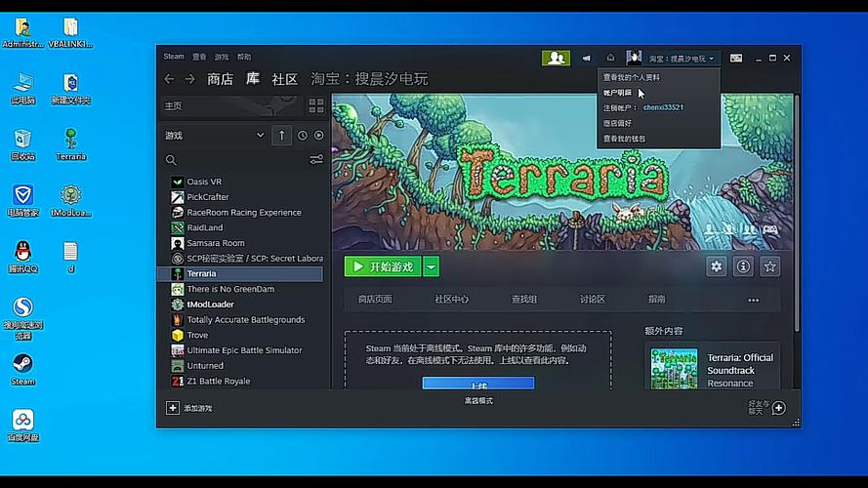868x488 pixels.
Task: Choose view my wallet menu entry
Action: point(625,139)
